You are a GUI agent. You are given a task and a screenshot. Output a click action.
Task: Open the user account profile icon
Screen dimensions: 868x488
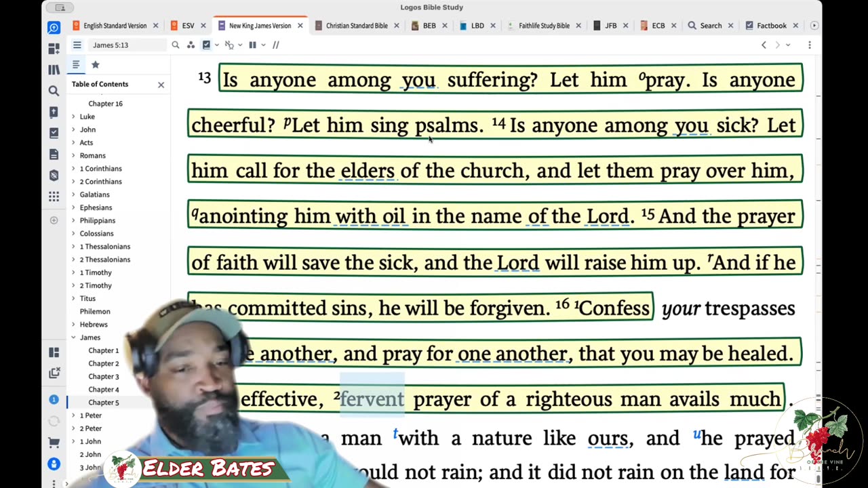click(x=54, y=464)
